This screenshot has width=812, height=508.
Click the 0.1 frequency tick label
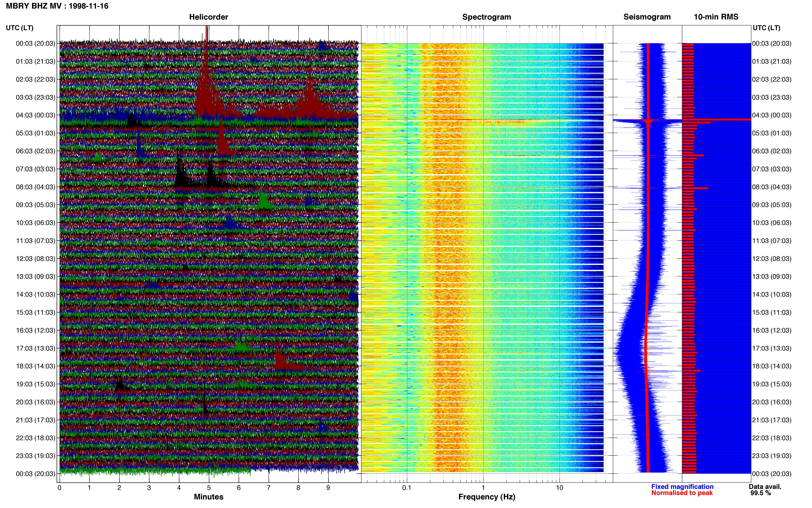[x=407, y=488]
